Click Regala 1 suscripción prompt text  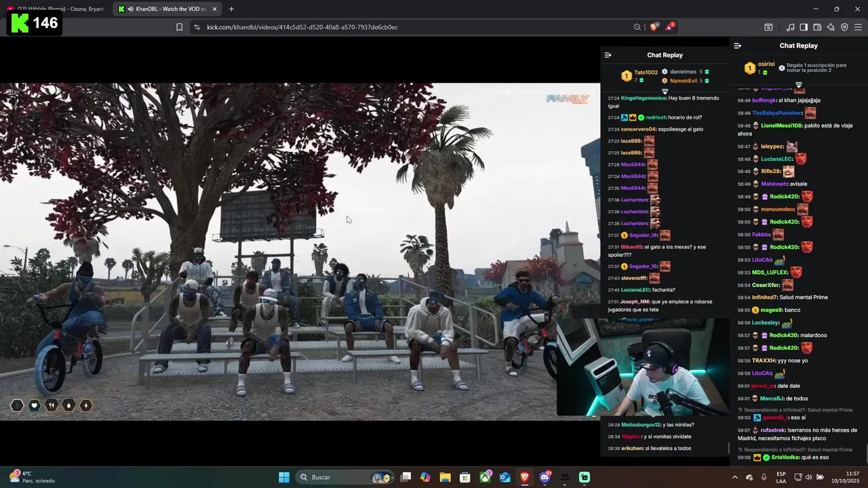(x=816, y=68)
